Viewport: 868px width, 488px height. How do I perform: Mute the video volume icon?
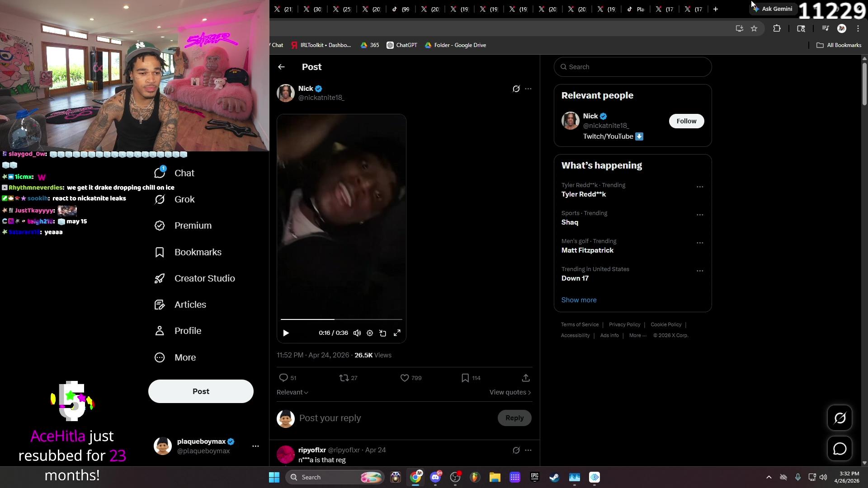pos(357,333)
